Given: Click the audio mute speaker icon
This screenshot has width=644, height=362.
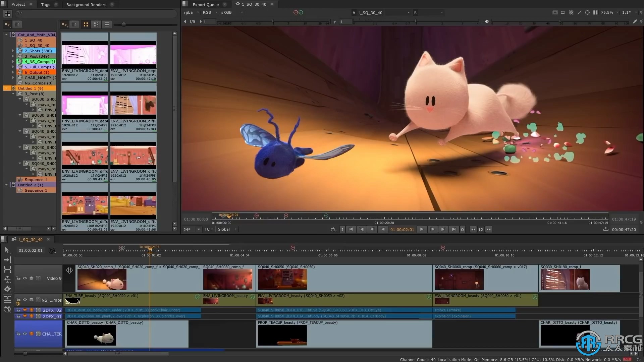Looking at the screenshot, I should pyautogui.click(x=487, y=21).
